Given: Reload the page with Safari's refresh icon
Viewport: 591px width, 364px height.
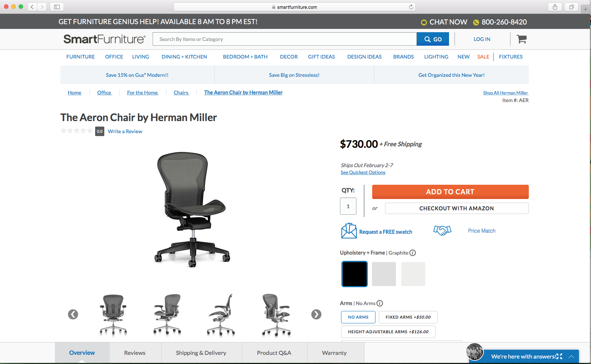Looking at the screenshot, I should (x=411, y=7).
